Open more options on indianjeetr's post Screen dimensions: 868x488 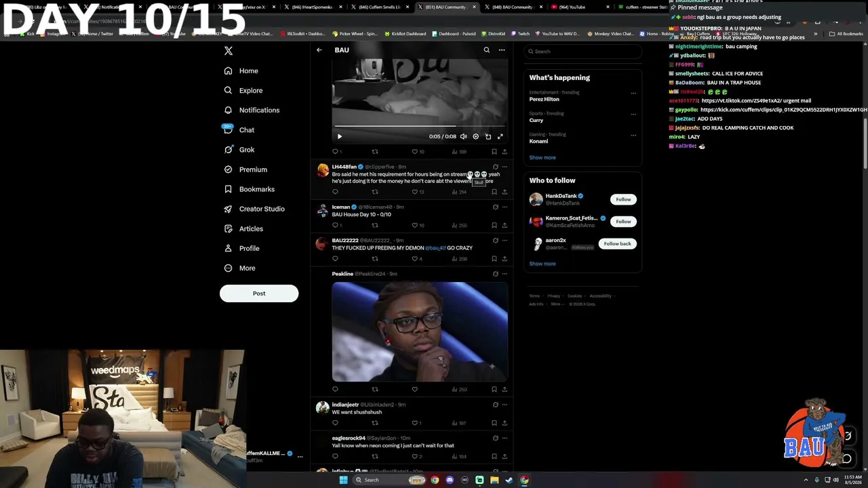(x=505, y=405)
